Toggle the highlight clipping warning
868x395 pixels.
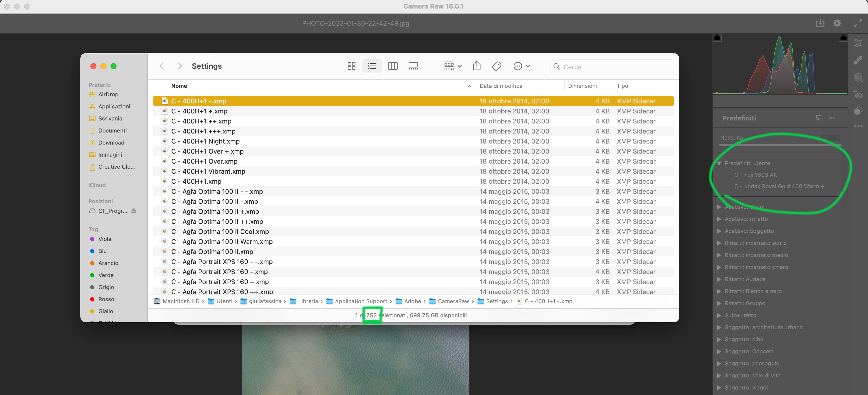pos(843,38)
